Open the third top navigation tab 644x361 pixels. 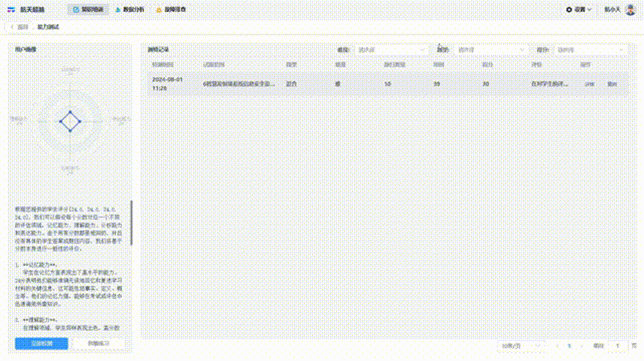pyautogui.click(x=171, y=10)
